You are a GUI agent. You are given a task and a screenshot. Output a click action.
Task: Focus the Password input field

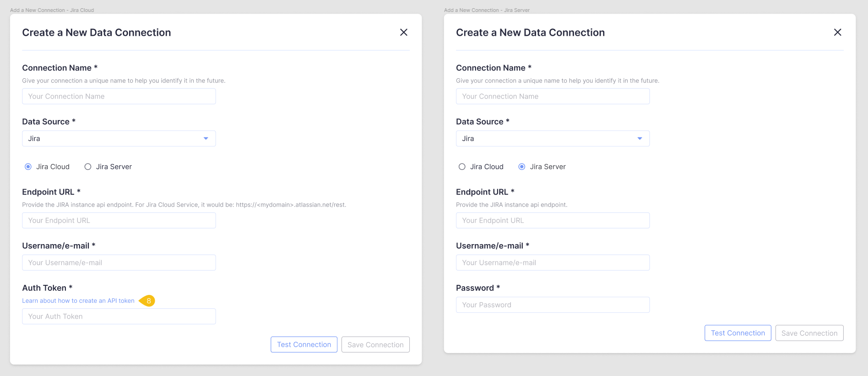click(x=553, y=305)
